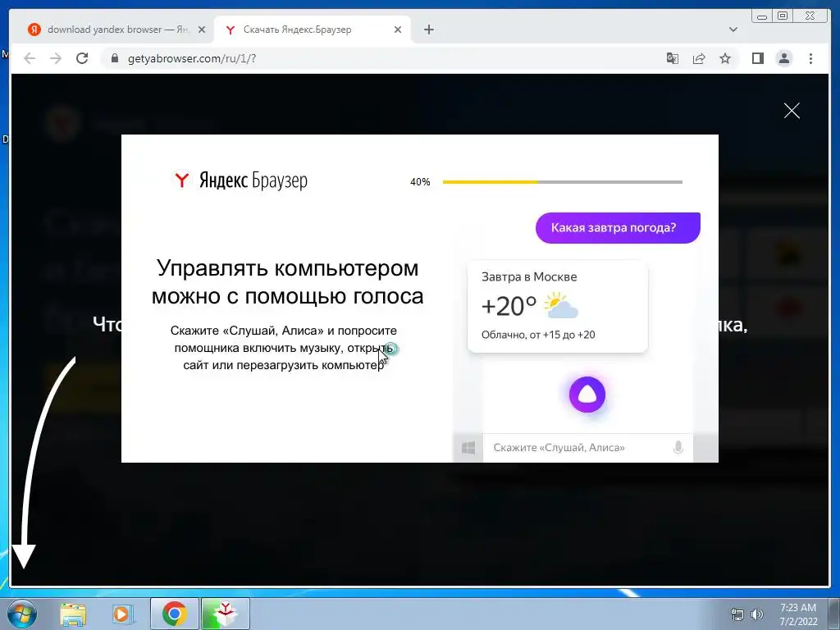Click the network icon in system tray
Image resolution: width=840 pixels, height=630 pixels.
737,614
